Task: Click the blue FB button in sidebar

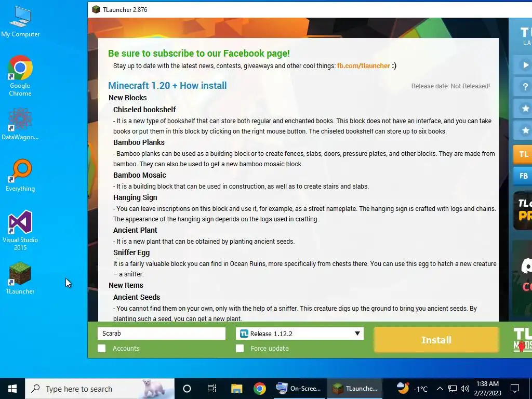Action: click(x=523, y=176)
